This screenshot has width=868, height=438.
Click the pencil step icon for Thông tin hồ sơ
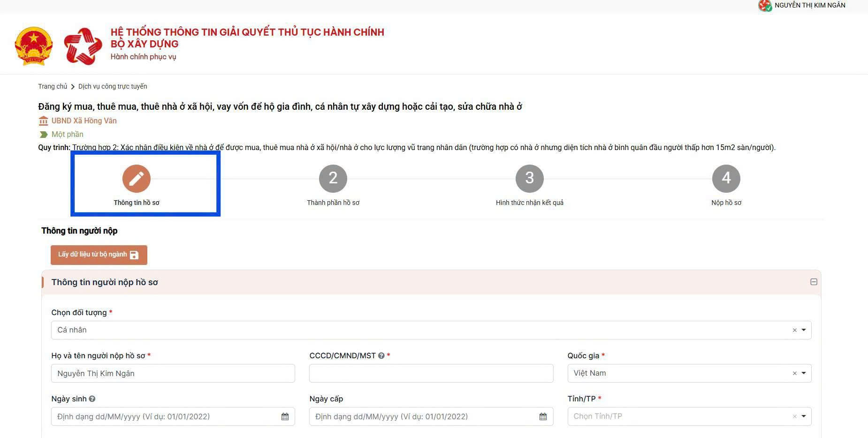pos(137,178)
